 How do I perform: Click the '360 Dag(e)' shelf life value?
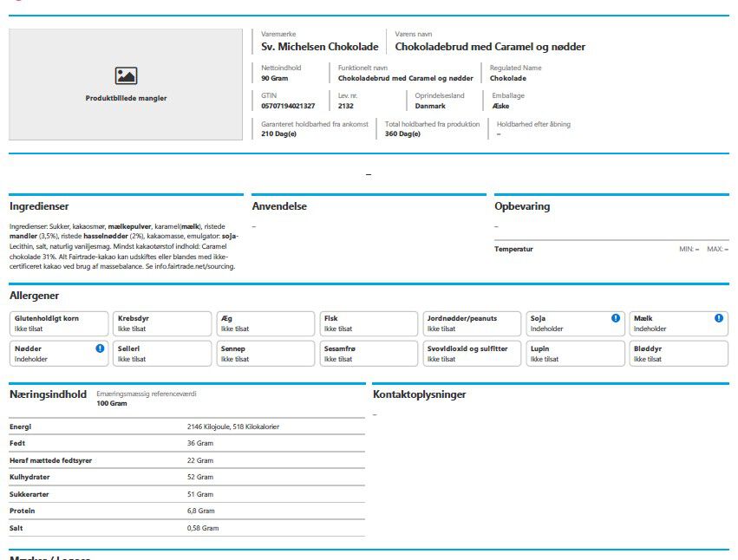point(402,133)
